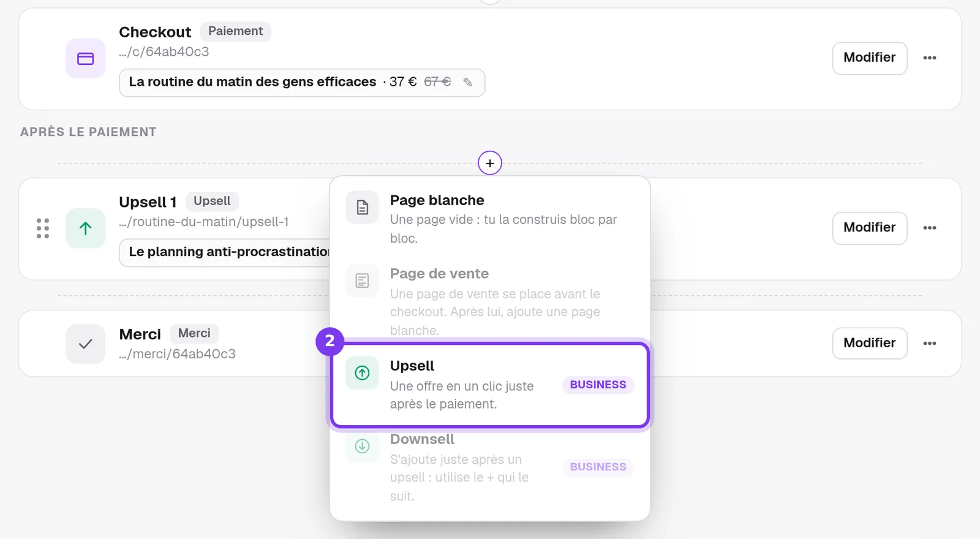The height and width of the screenshot is (539, 980).
Task: Click the Paiement tag next to Checkout
Action: 235,31
